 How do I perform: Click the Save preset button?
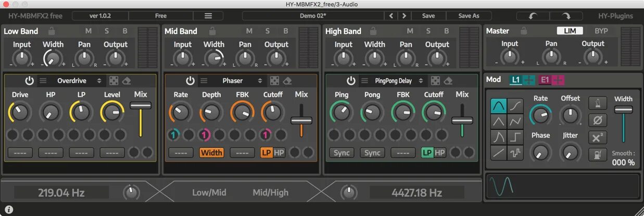428,16
